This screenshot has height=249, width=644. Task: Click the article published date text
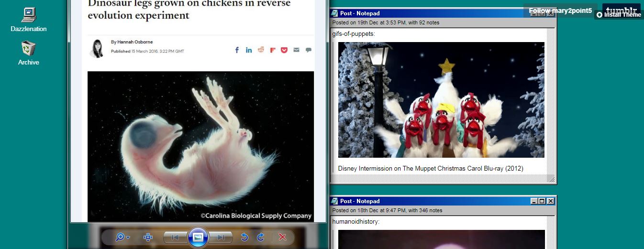(147, 51)
